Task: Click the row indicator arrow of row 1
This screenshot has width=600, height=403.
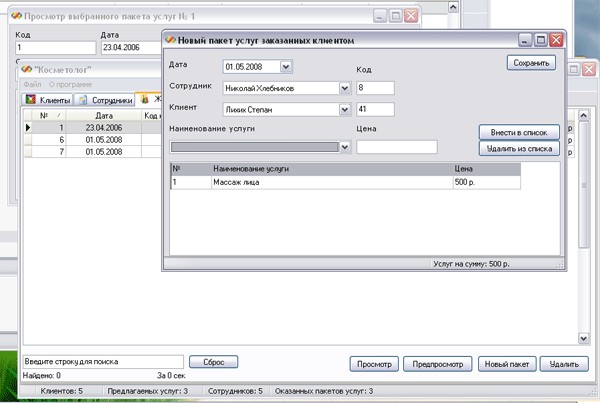Action: [28, 127]
